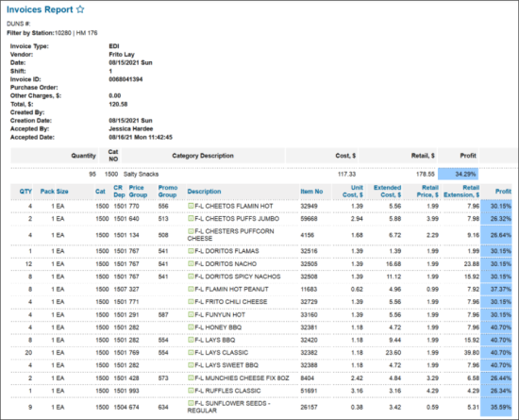Sort by Description column header
This screenshot has width=519, height=420.
[x=204, y=192]
